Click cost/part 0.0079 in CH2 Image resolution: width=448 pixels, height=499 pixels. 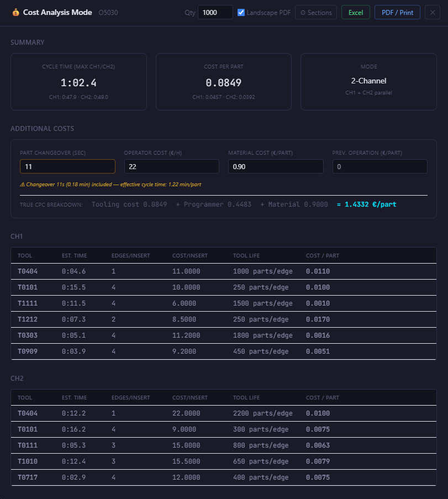318,461
